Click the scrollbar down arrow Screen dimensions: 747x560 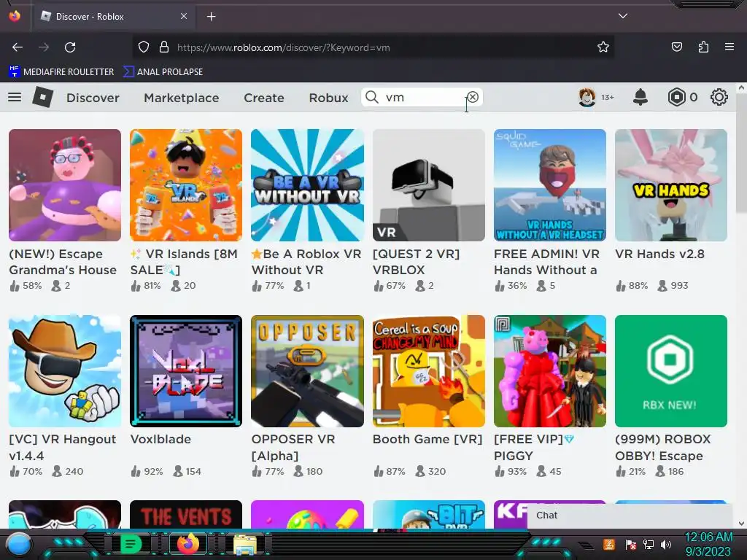741,524
